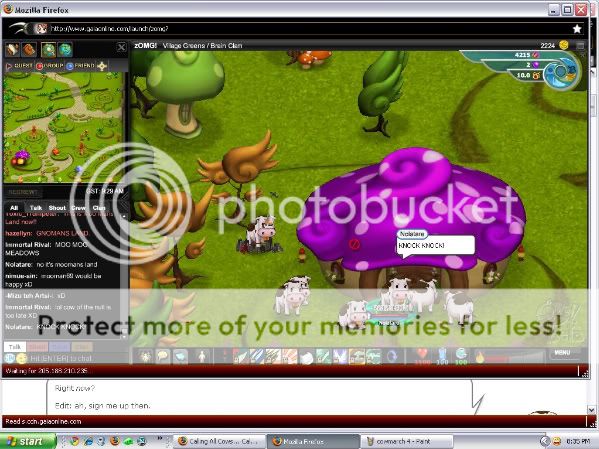Open the yellow smiley emote icon
The image size is (599, 449).
click(22, 358)
